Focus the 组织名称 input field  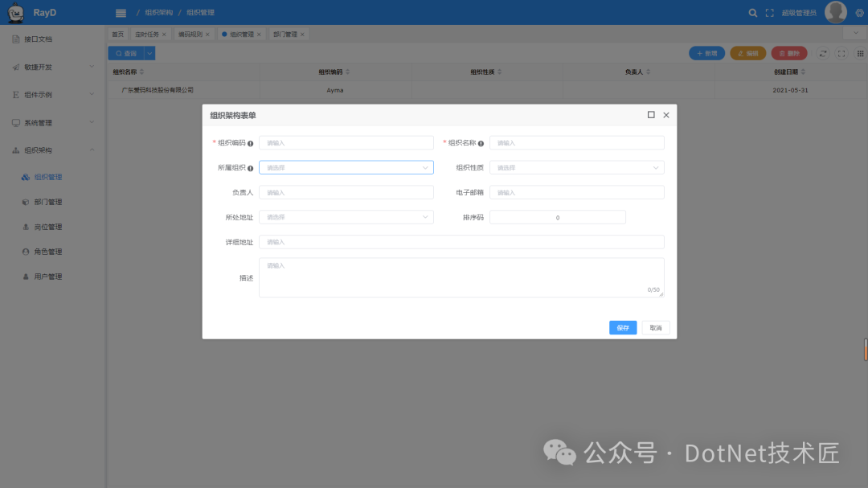point(577,142)
